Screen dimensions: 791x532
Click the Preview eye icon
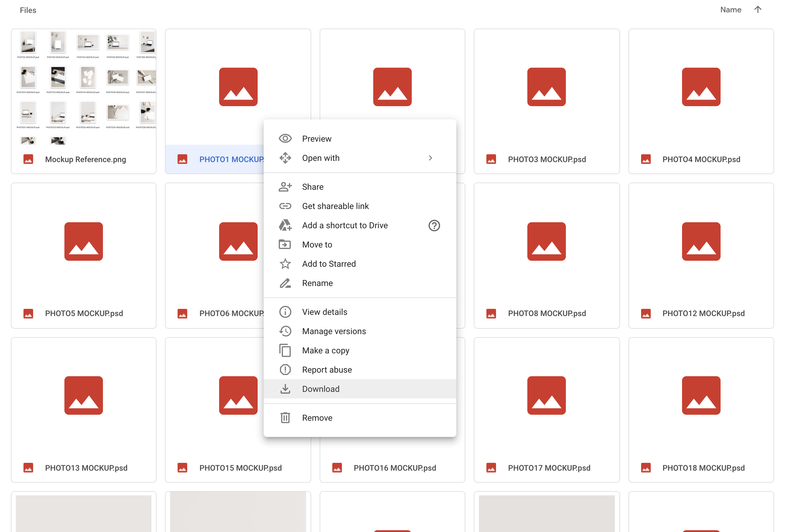click(x=285, y=138)
